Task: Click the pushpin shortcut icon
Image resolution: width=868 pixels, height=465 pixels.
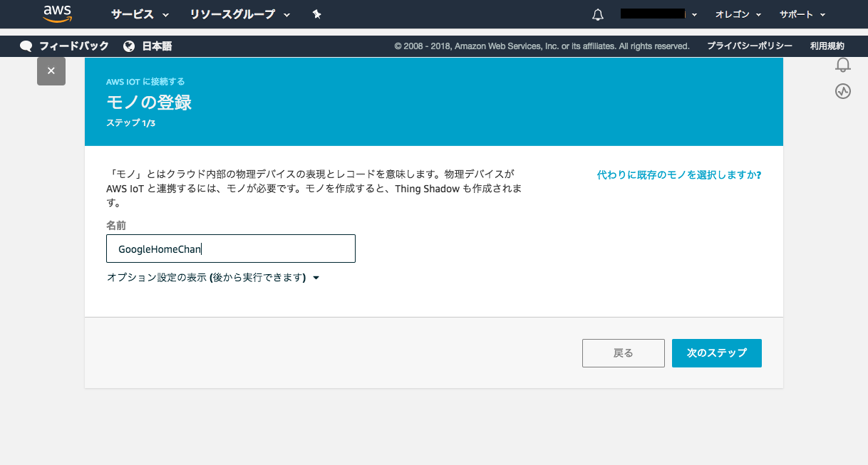Action: pos(317,14)
